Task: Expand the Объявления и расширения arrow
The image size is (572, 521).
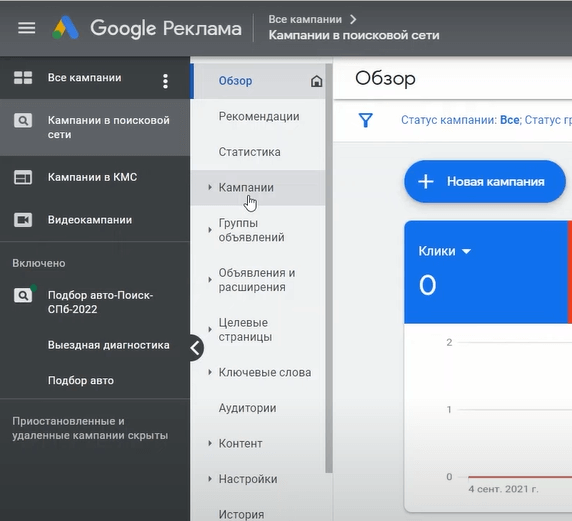Action: 210,280
